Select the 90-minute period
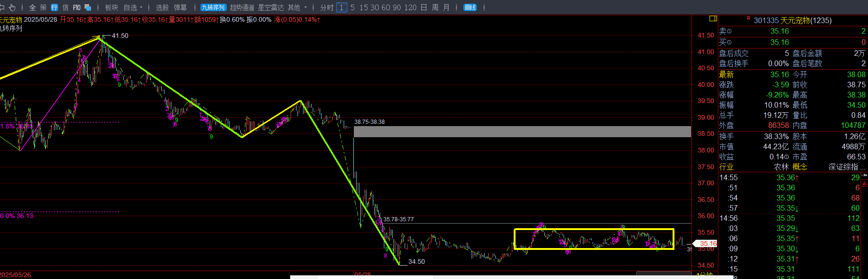 pyautogui.click(x=397, y=7)
